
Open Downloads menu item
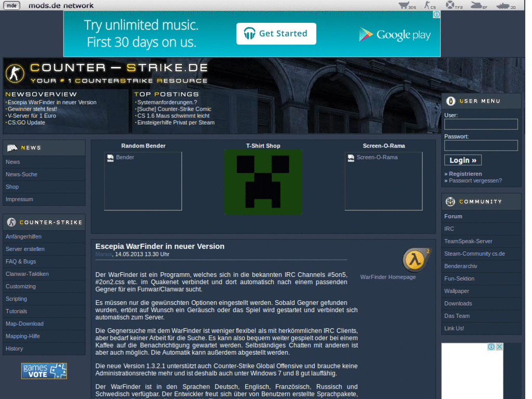point(481,303)
